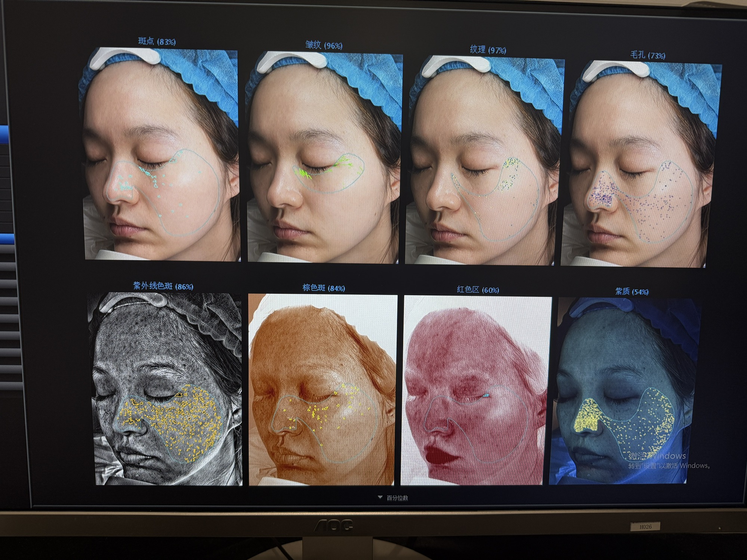Click the 棕色斑 (84%) title label
Image resolution: width=747 pixels, height=560 pixels.
click(324, 288)
